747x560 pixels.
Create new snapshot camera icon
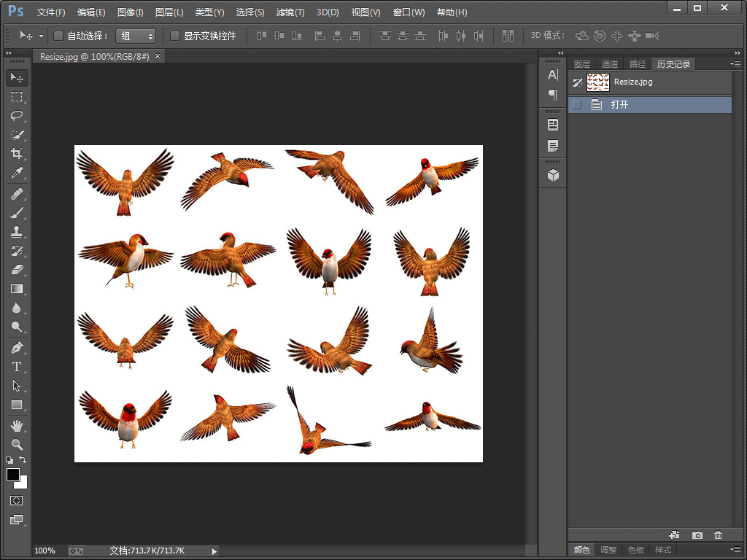(697, 534)
